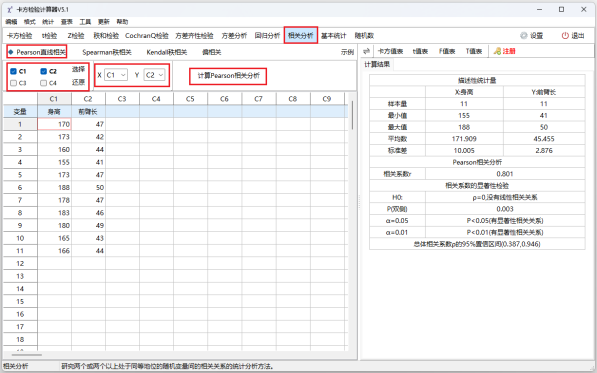Select column header C9
This screenshot has width=597, height=373.
(x=327, y=99)
